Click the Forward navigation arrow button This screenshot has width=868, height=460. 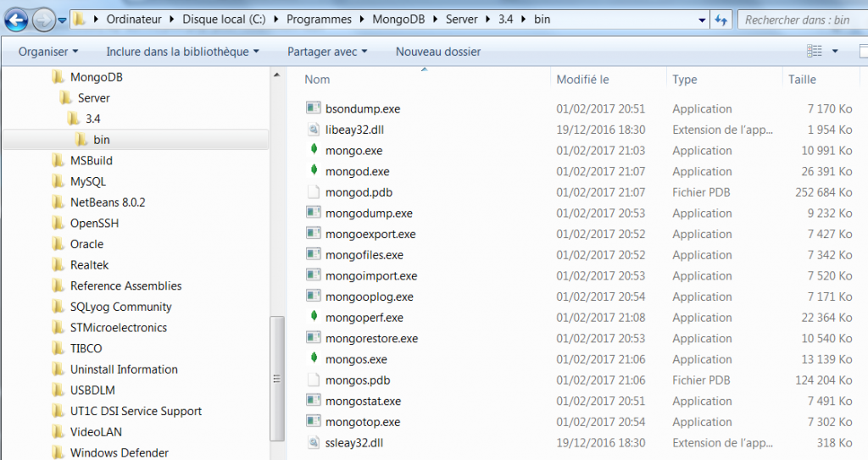[44, 20]
